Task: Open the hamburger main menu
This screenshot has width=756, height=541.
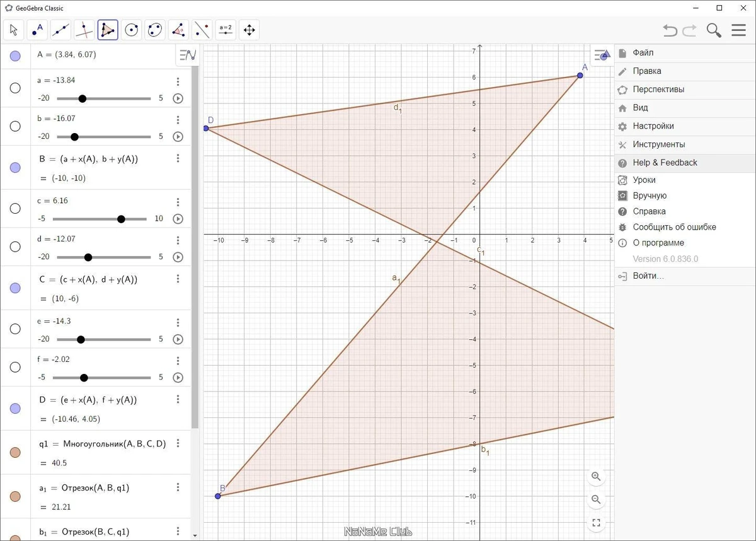Action: click(738, 30)
